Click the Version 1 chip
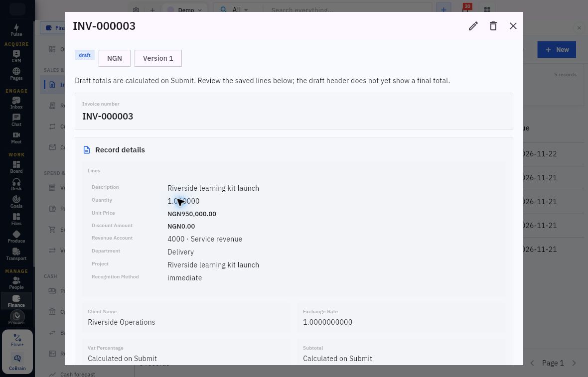Screen dimensions: 588x377 coord(158,58)
